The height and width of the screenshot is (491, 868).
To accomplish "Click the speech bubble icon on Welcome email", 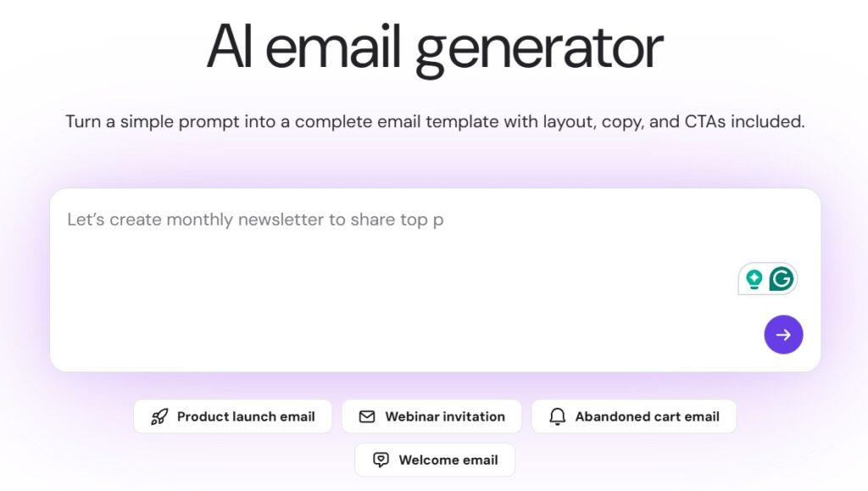I will pyautogui.click(x=380, y=459).
